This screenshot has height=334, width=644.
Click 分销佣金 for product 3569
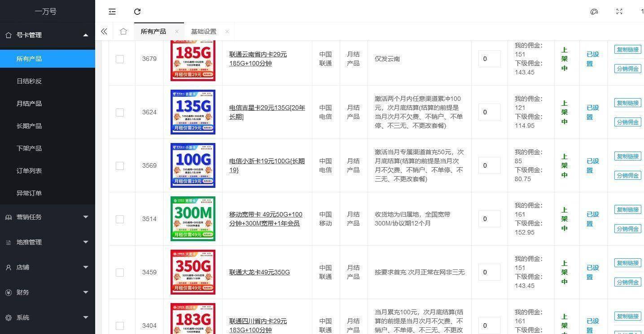627,175
